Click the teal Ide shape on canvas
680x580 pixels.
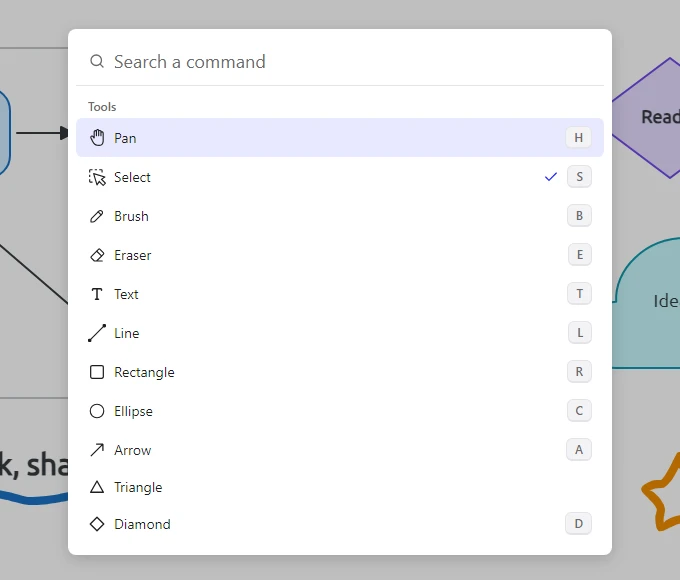(x=648, y=303)
